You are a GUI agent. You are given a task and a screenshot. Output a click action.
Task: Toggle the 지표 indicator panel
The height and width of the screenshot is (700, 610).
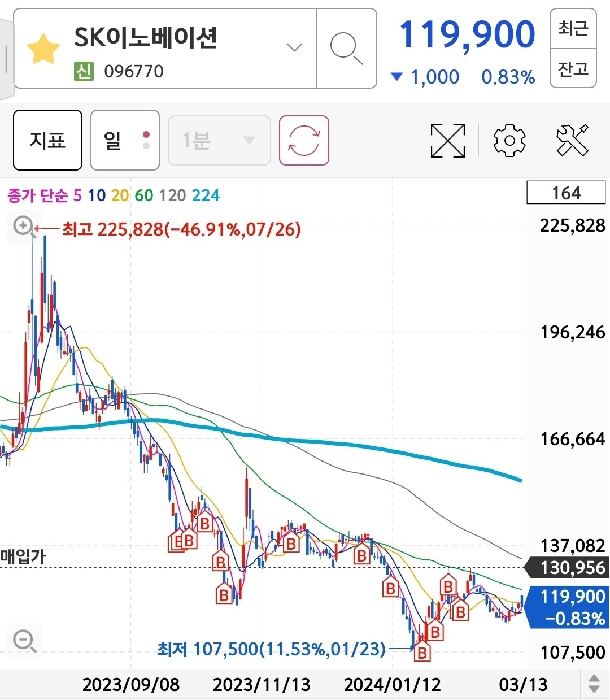(x=47, y=140)
